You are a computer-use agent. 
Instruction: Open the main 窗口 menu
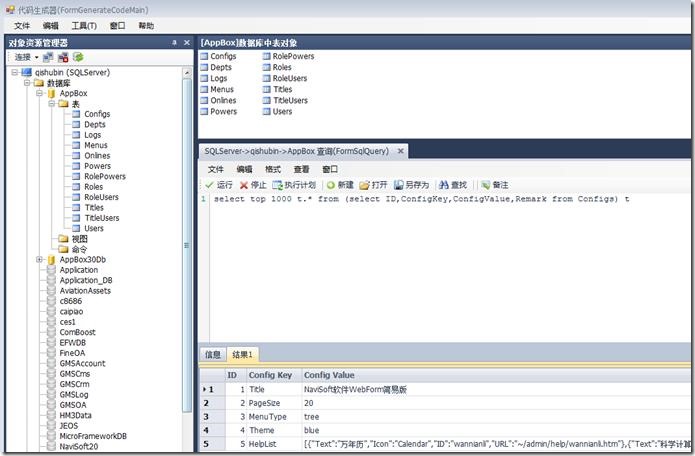117,26
